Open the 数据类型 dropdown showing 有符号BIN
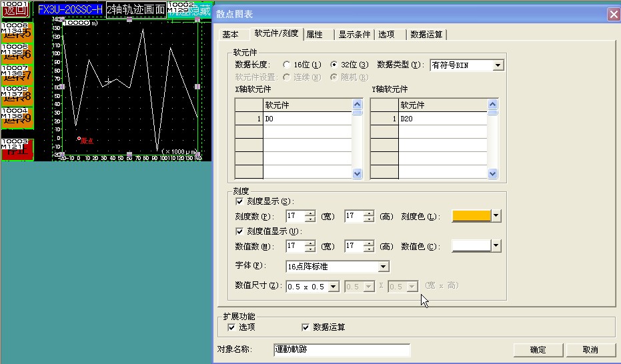Viewport: 621px width, 364px height. coord(497,65)
